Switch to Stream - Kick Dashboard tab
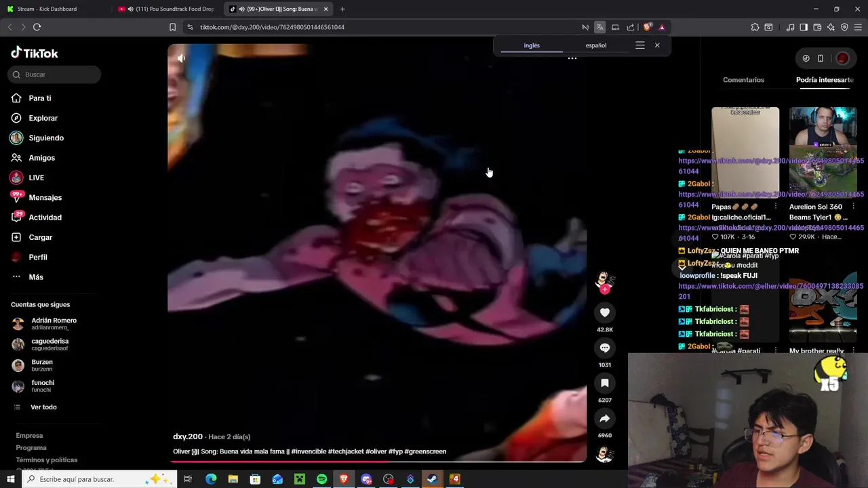This screenshot has height=488, width=868. coord(54,9)
